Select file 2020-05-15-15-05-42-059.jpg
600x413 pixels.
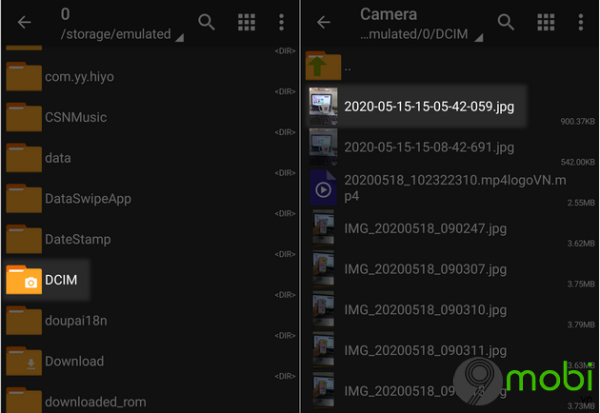428,106
